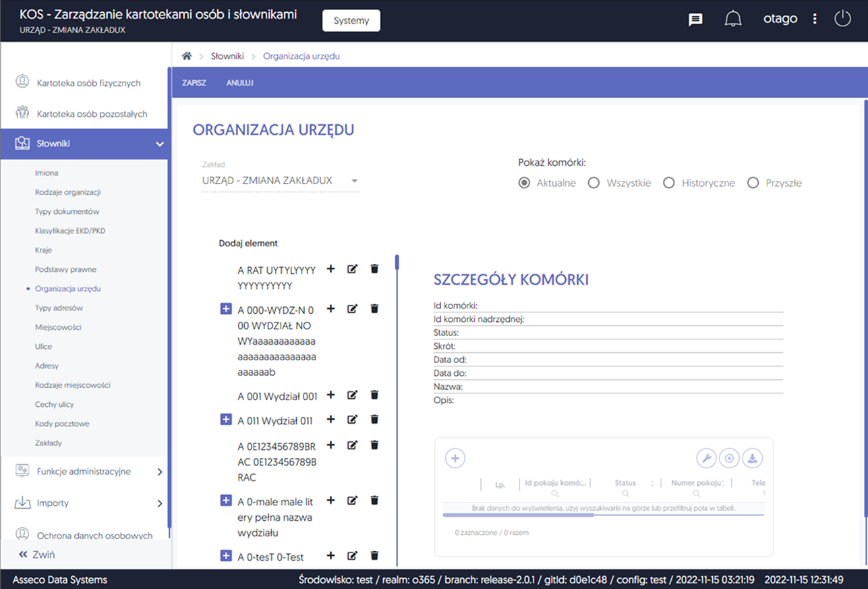Add child to A 000-WYDZ-N
868x589 pixels.
coord(330,308)
